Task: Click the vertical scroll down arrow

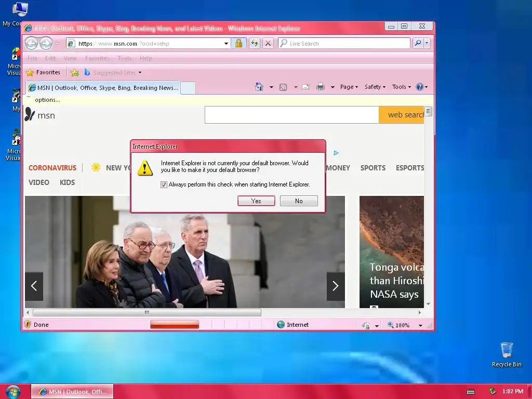Action: click(x=428, y=303)
